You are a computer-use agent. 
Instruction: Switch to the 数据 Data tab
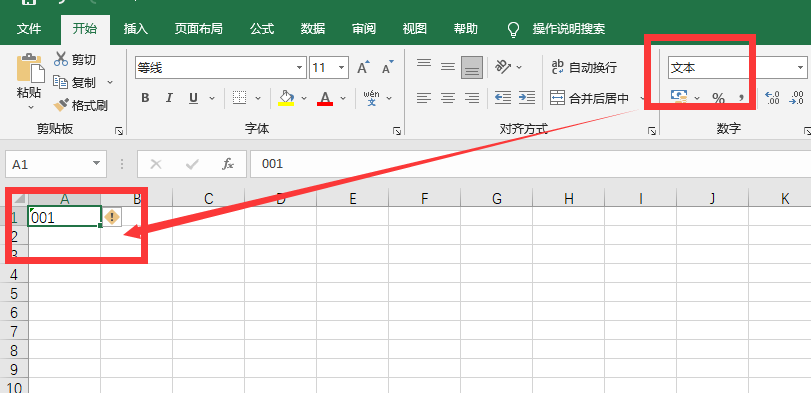pos(313,28)
